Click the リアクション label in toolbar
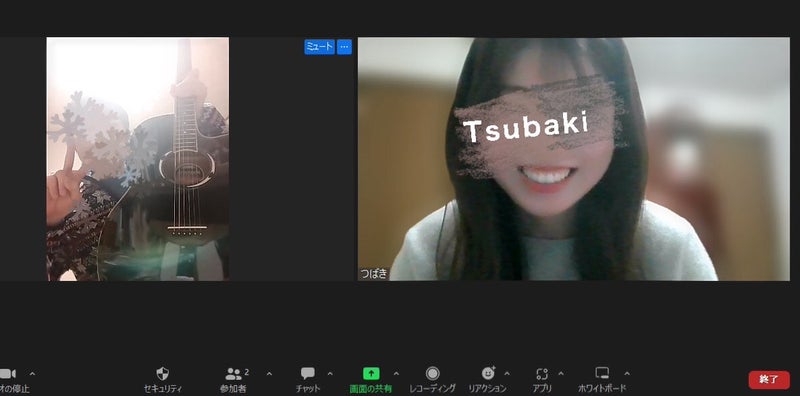800x396 pixels. click(488, 389)
